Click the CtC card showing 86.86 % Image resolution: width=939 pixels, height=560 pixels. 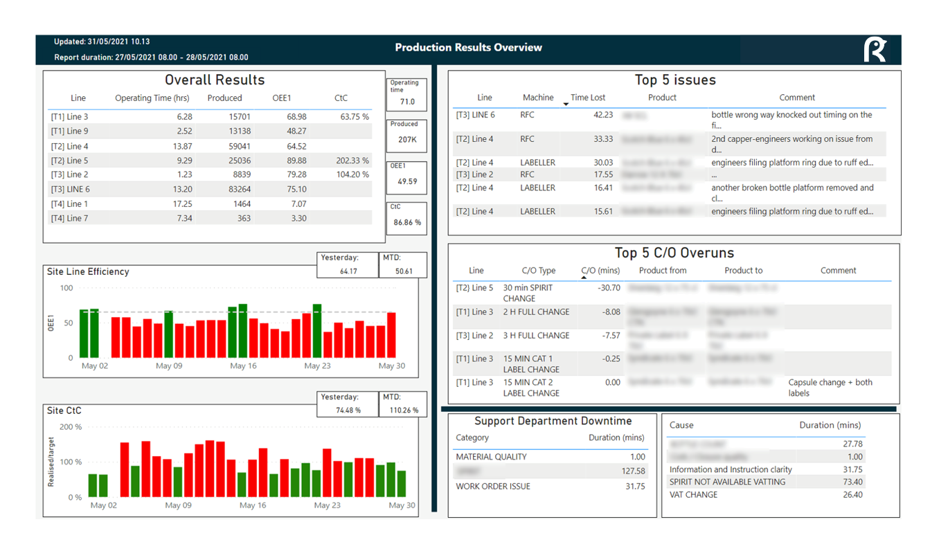pos(406,218)
